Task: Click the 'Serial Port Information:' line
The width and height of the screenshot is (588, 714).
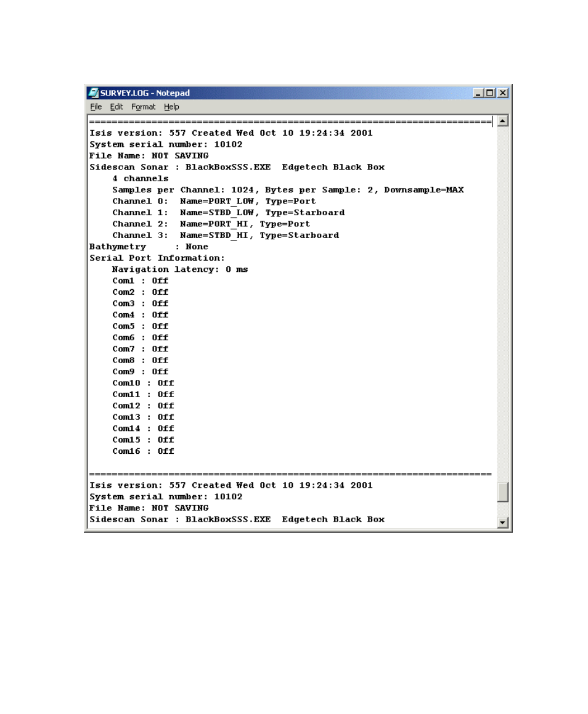Action: (x=157, y=258)
